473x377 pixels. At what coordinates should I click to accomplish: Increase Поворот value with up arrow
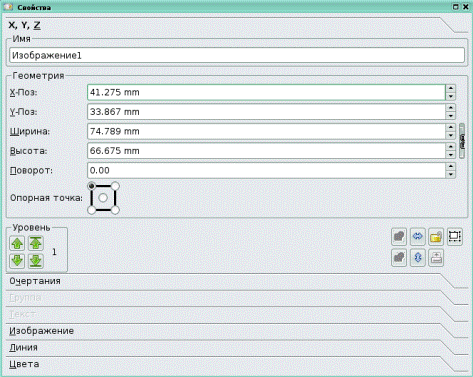tap(451, 166)
